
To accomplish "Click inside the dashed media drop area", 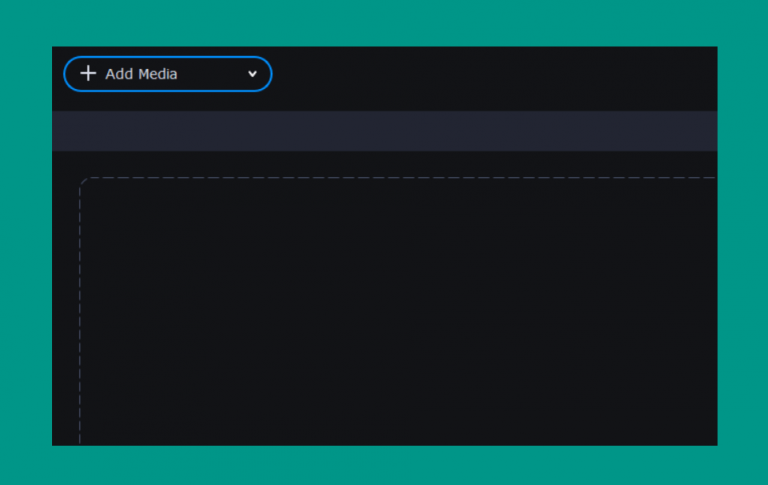I will pos(398,311).
